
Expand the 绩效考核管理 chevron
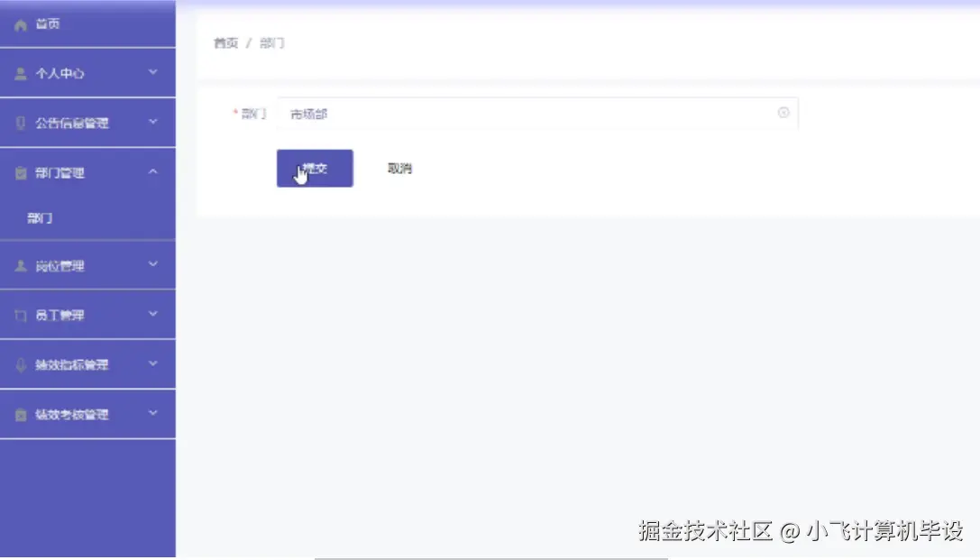[x=152, y=413]
